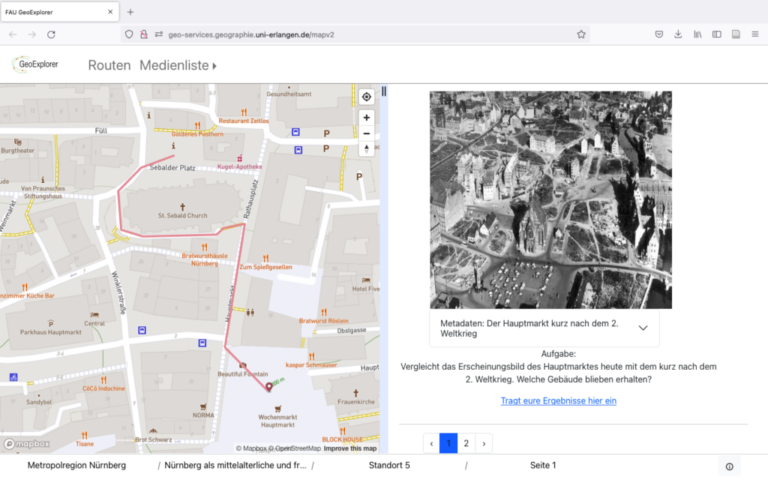The height and width of the screenshot is (480, 768).
Task: Open Firefox downloads icon
Action: [x=678, y=34]
